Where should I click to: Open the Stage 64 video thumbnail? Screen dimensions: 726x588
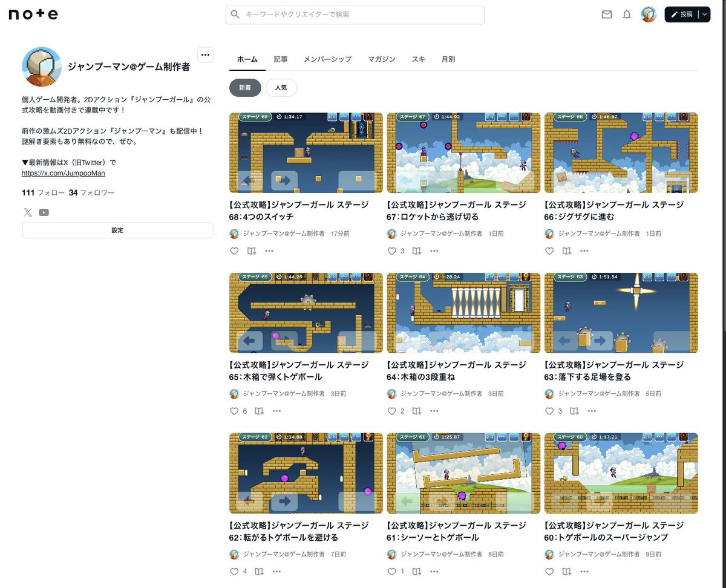[x=463, y=313]
